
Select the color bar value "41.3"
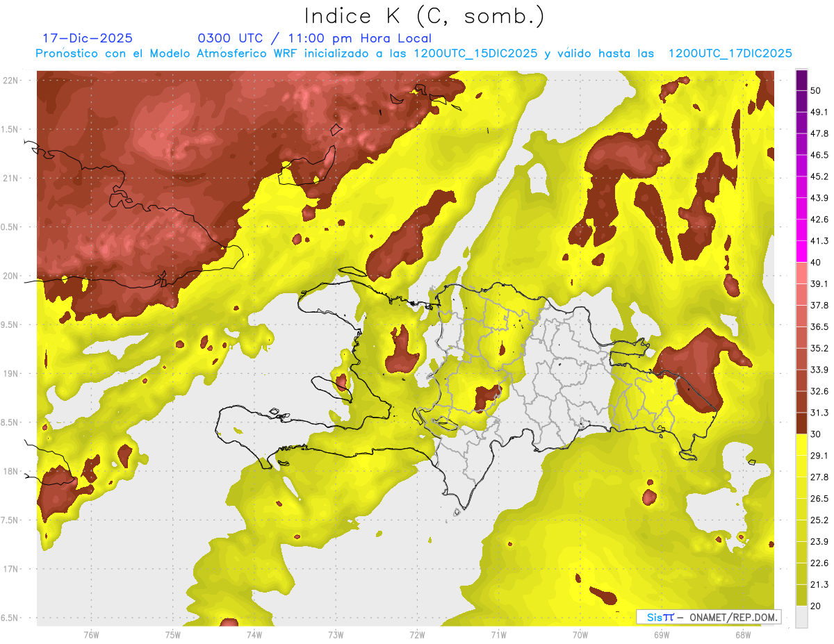tap(819, 241)
